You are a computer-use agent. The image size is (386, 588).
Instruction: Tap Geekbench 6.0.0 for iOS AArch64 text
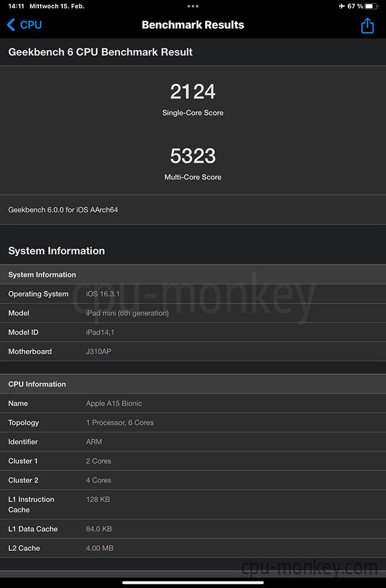[x=63, y=210]
